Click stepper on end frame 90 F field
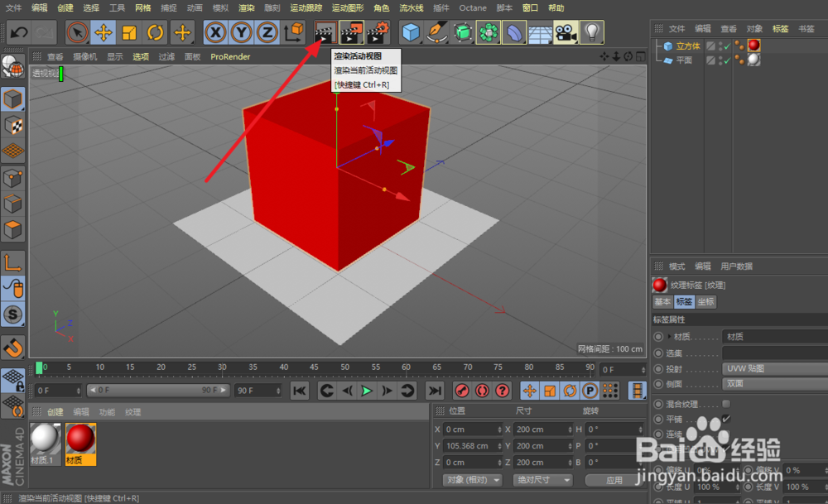 pos(277,391)
